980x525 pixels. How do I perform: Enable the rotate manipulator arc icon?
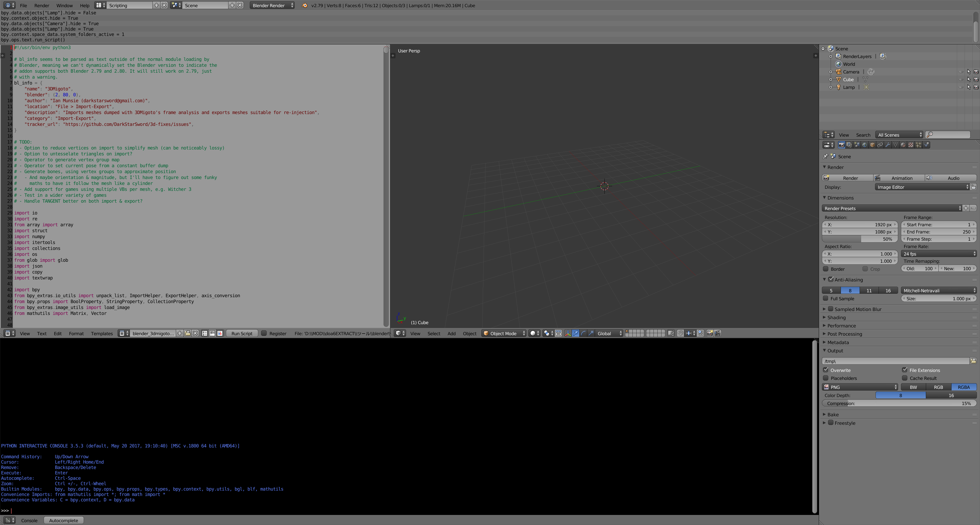(583, 333)
